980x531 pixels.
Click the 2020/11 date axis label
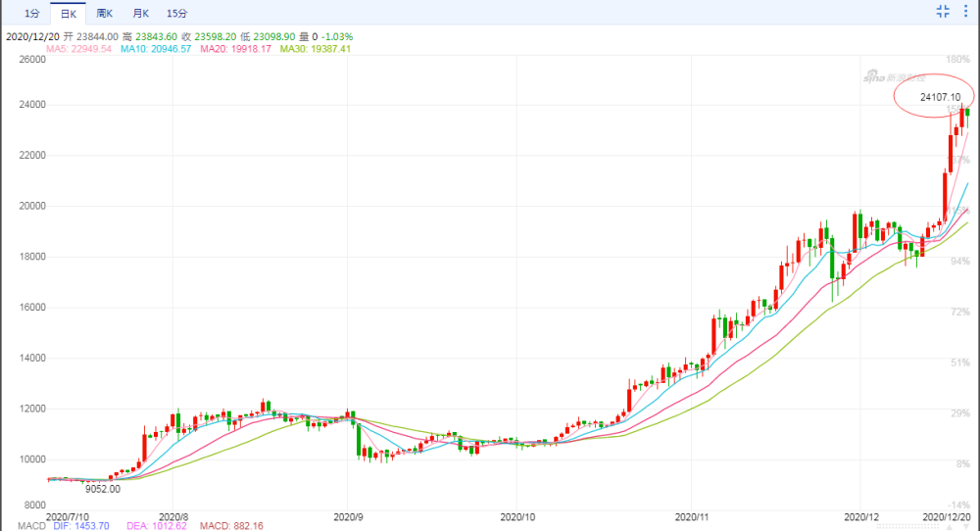click(692, 517)
